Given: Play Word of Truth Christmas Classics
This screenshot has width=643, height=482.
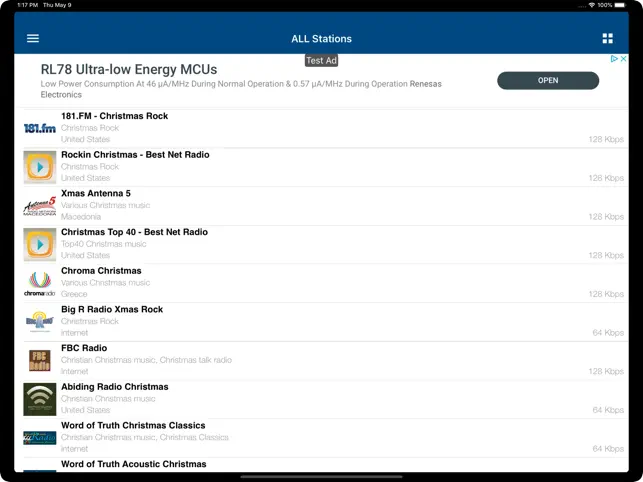Looking at the screenshot, I should point(322,438).
